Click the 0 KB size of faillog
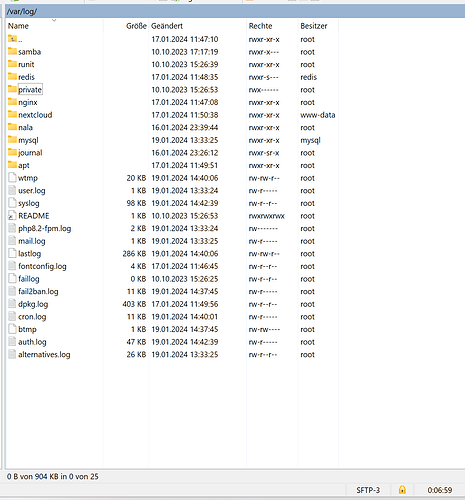The image size is (465, 500). click(138, 279)
